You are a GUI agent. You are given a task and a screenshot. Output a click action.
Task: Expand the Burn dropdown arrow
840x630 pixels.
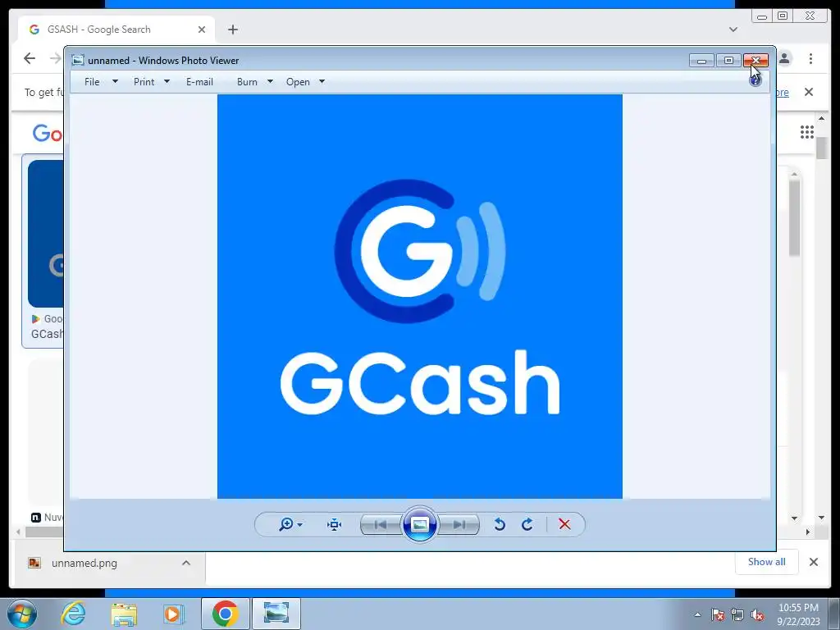pyautogui.click(x=270, y=81)
